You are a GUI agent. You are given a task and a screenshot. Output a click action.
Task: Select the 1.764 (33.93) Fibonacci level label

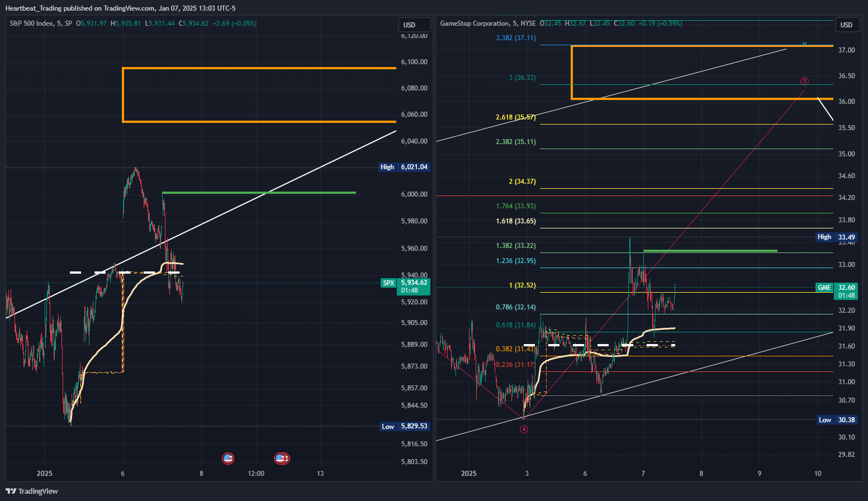(515, 206)
